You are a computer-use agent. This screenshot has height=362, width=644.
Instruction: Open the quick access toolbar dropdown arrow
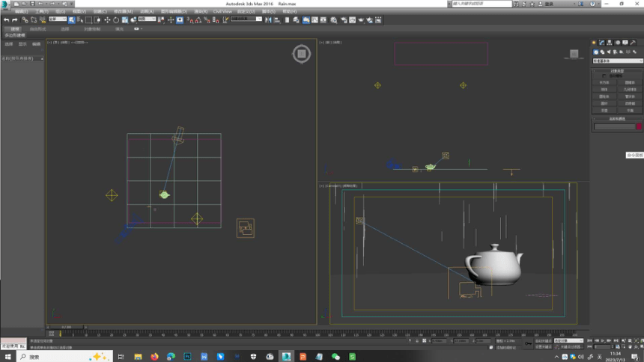coord(71,4)
